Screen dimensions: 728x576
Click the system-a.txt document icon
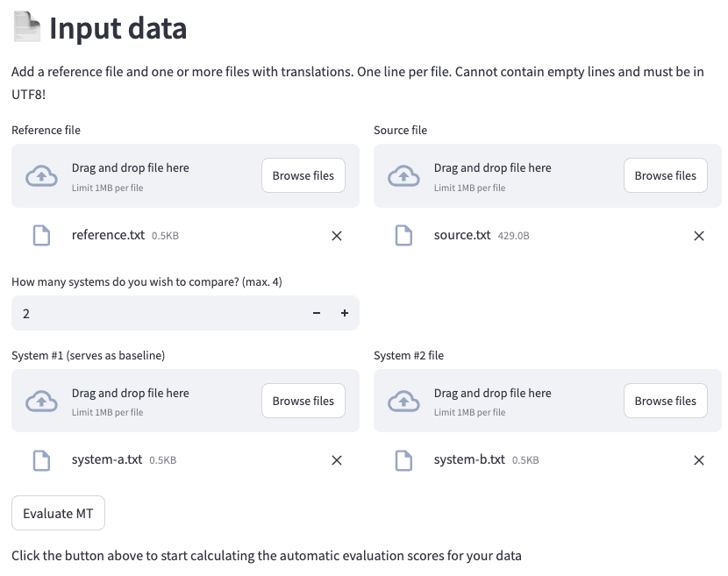[x=41, y=460]
